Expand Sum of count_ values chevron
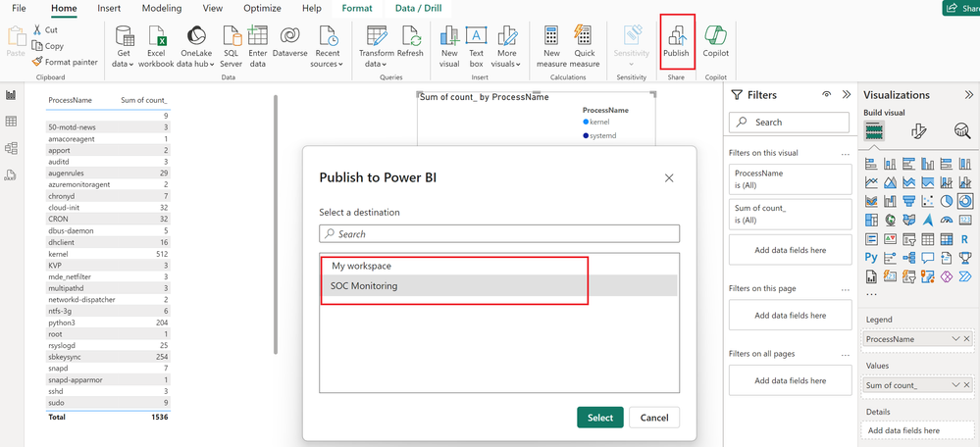The width and height of the screenshot is (980, 447). (x=955, y=385)
